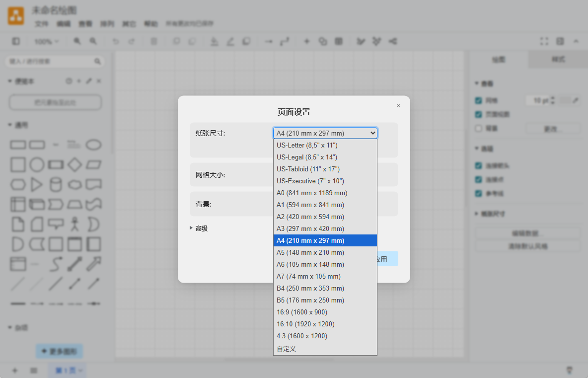Collapse the 便笺本 scratchpad section
This screenshot has height=378, width=588.
(x=21, y=81)
